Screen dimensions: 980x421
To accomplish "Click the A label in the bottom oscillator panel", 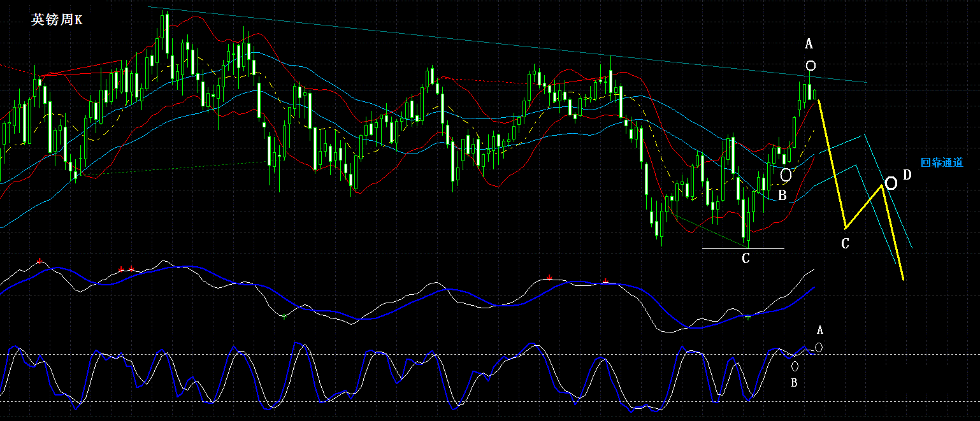I will 820,330.
